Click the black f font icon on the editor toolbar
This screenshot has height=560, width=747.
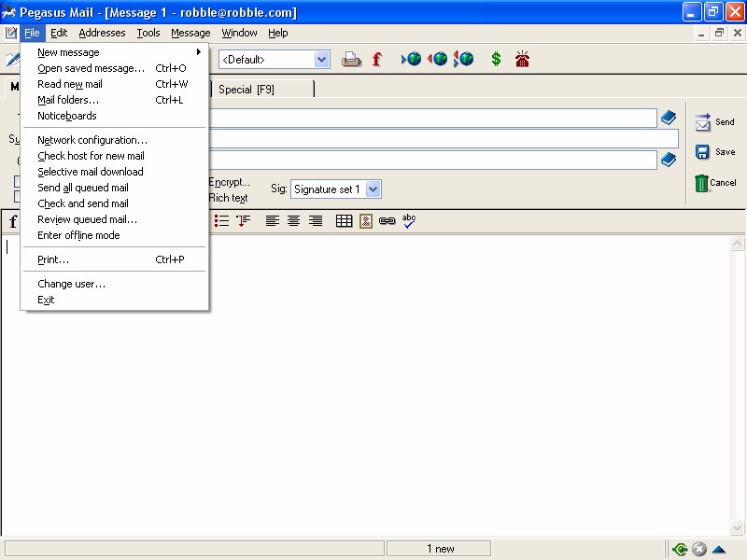coord(13,221)
